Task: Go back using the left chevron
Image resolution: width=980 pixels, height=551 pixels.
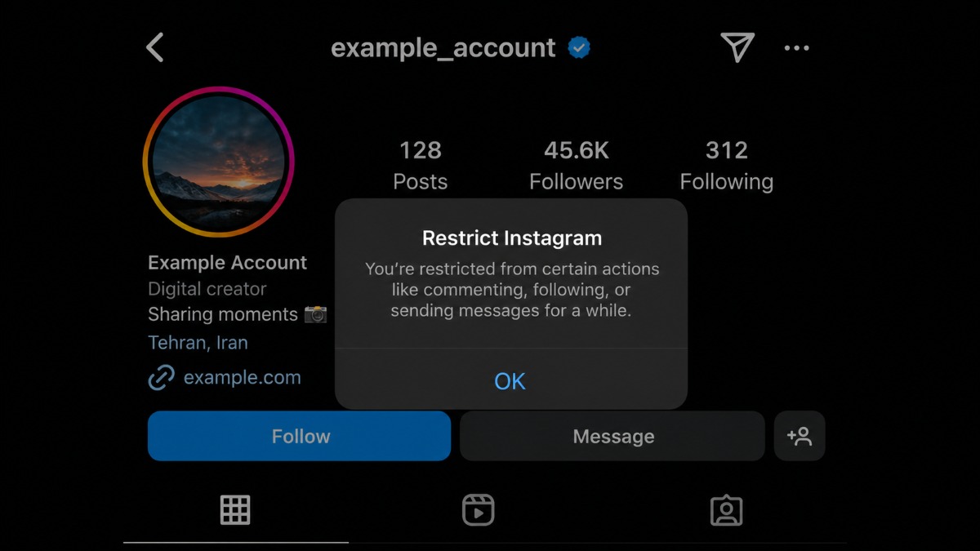Action: pos(155,47)
